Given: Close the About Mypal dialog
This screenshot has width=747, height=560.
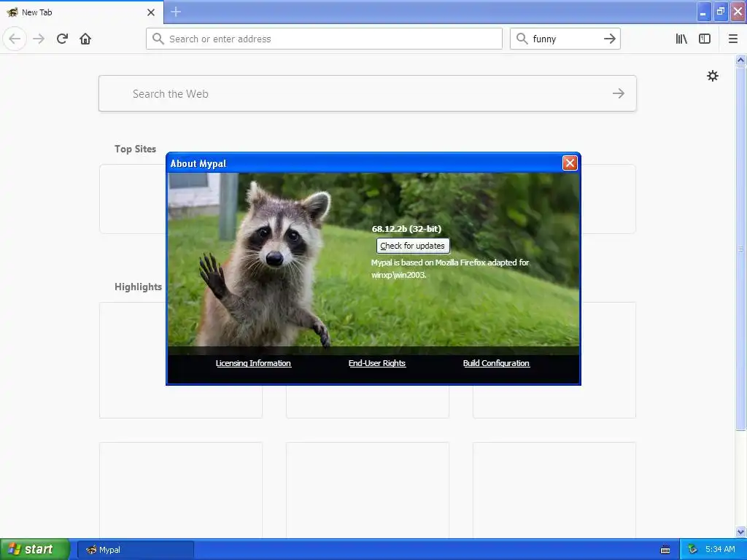Looking at the screenshot, I should (x=570, y=163).
